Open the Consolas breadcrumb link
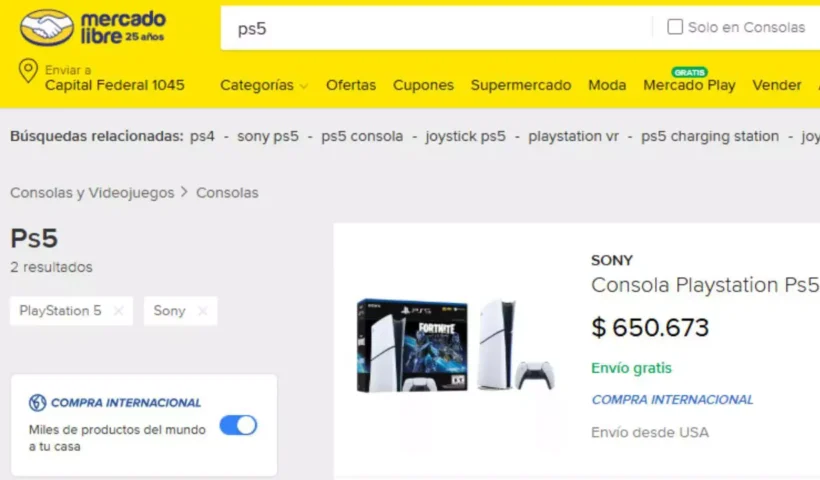 [x=227, y=193]
